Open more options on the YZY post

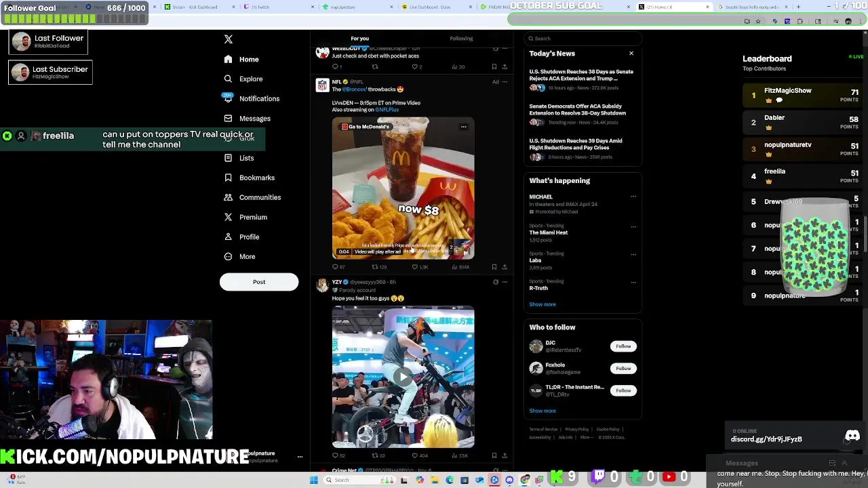505,282
